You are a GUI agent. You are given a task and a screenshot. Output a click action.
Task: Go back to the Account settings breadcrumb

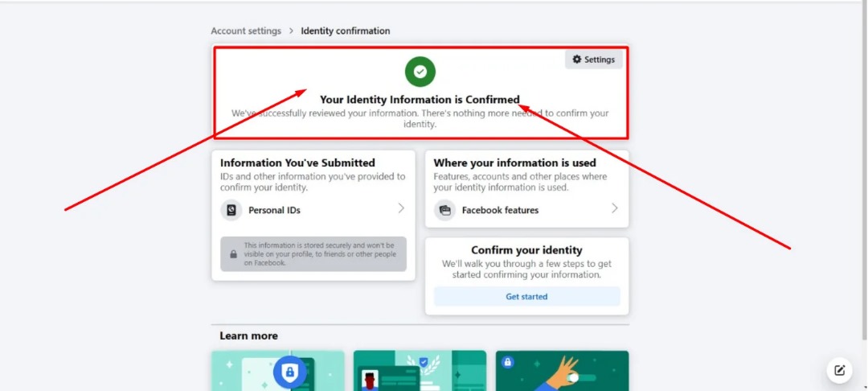[246, 31]
